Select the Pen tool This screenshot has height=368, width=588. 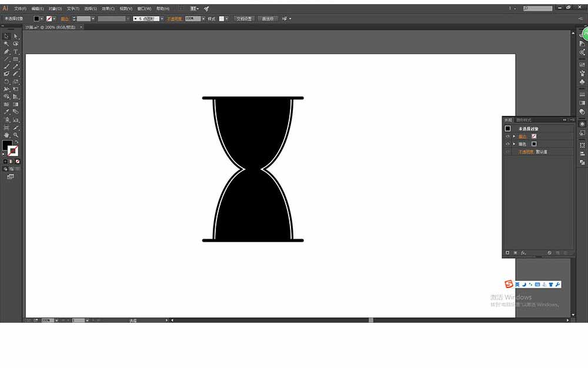tap(6, 52)
